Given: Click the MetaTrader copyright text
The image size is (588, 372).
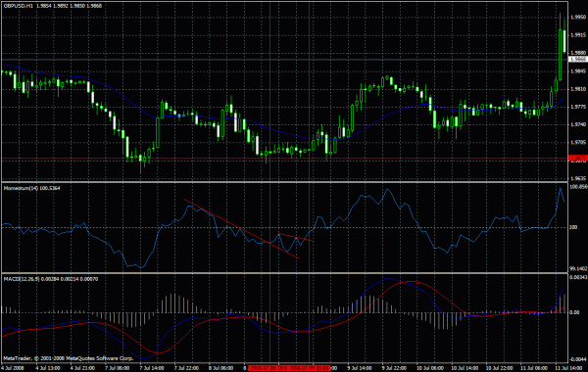Looking at the screenshot, I should pos(69,358).
